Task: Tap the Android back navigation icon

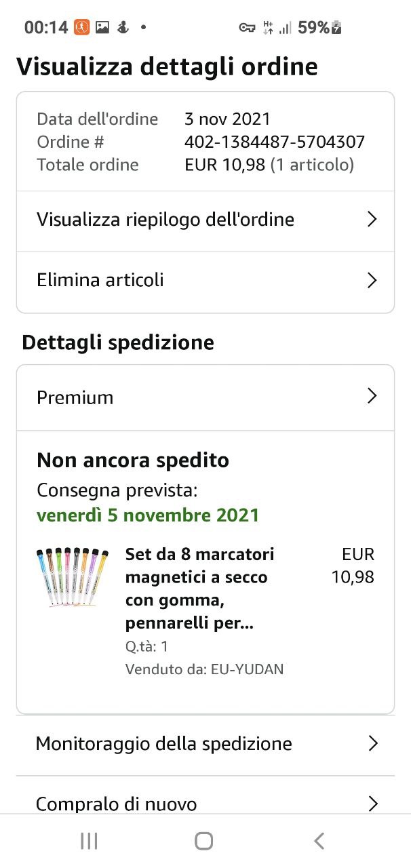Action: tap(319, 842)
